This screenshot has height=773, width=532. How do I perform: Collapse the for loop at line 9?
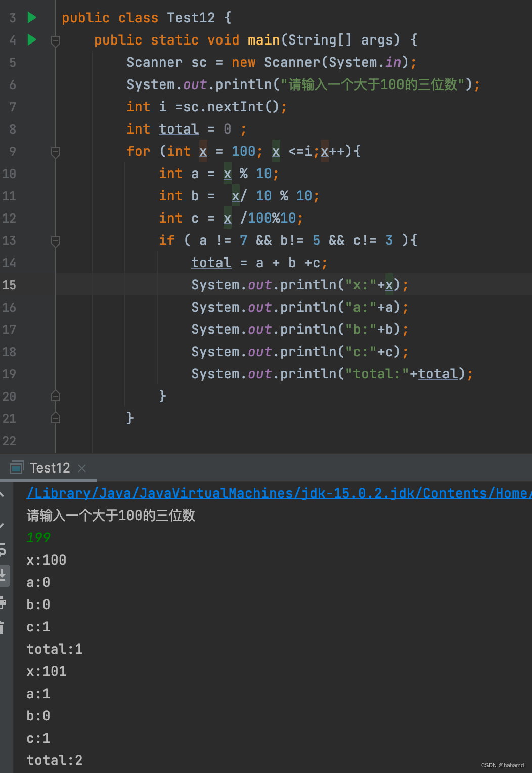56,152
